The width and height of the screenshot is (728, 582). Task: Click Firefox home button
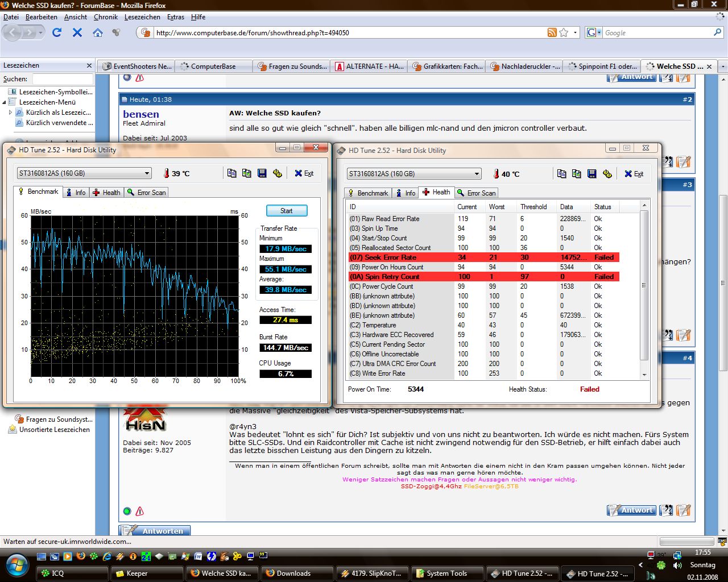click(98, 32)
